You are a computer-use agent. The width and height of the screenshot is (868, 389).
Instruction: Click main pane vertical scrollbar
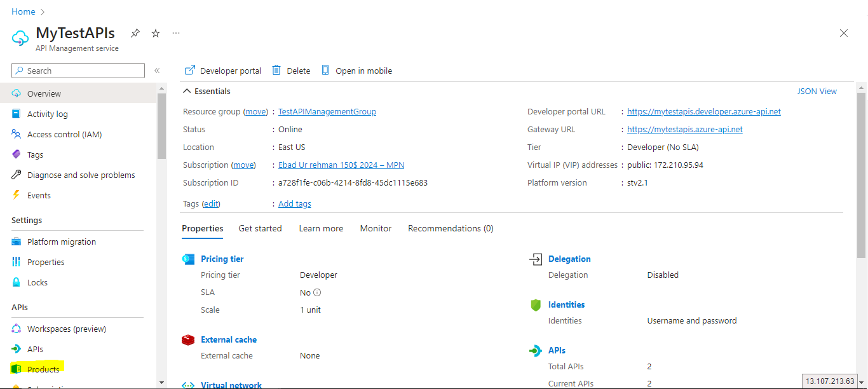tap(861, 175)
